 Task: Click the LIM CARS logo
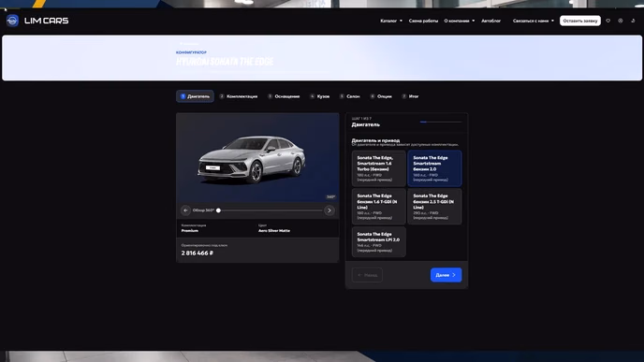(x=37, y=21)
